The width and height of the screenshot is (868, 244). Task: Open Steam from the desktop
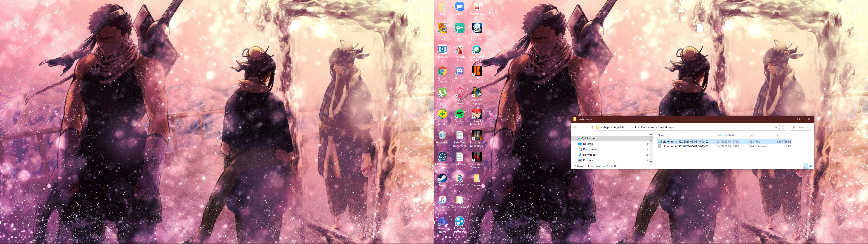(442, 180)
